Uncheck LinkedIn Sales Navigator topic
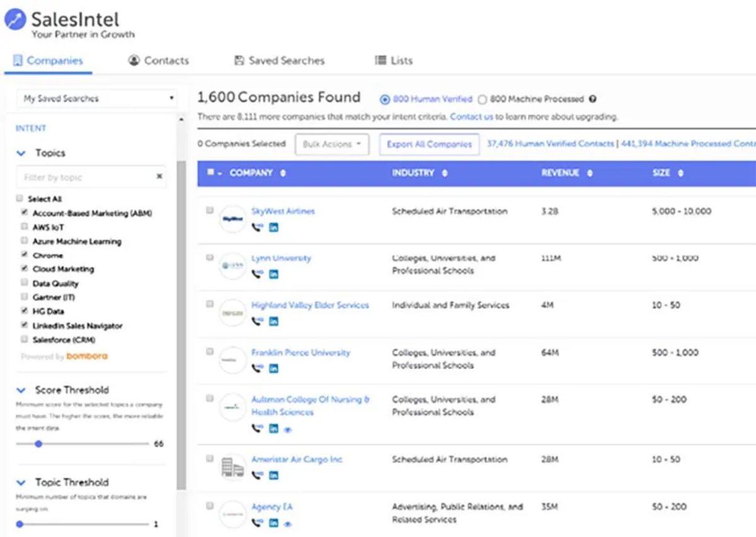 point(24,325)
